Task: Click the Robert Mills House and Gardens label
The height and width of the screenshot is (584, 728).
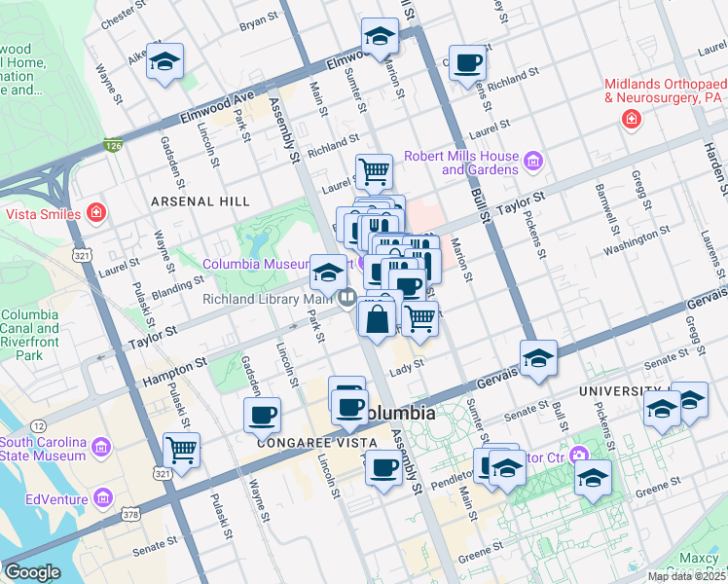Action: [461, 163]
